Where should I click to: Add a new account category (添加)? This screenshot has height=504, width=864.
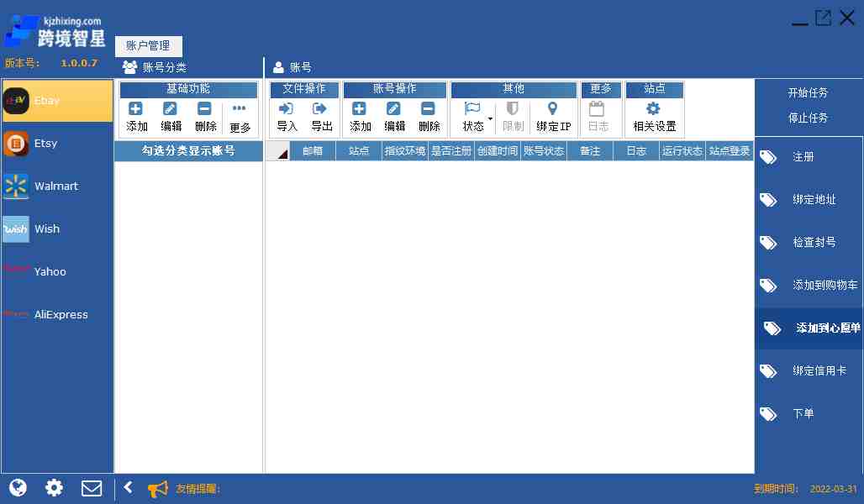tap(136, 117)
